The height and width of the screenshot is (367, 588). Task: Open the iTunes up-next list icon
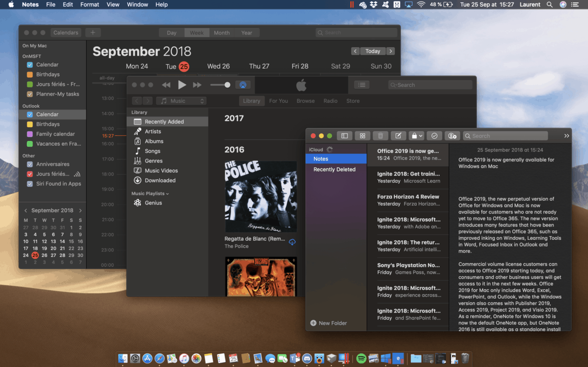click(362, 85)
